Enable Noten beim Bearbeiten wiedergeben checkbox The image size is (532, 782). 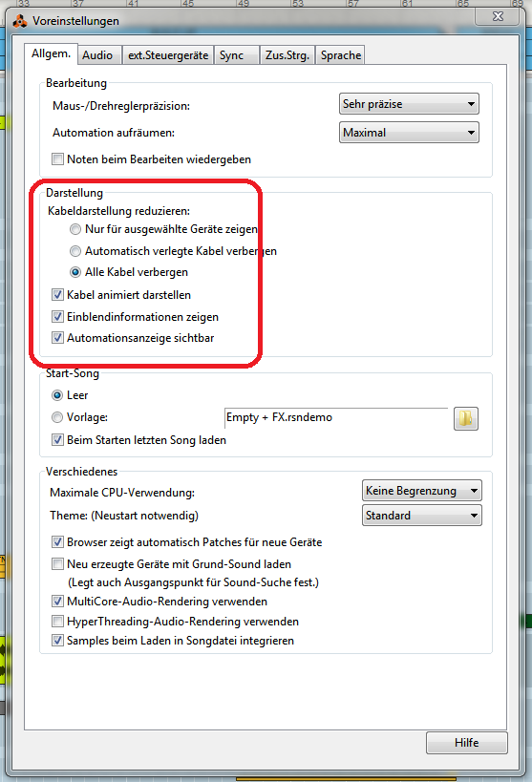58,159
